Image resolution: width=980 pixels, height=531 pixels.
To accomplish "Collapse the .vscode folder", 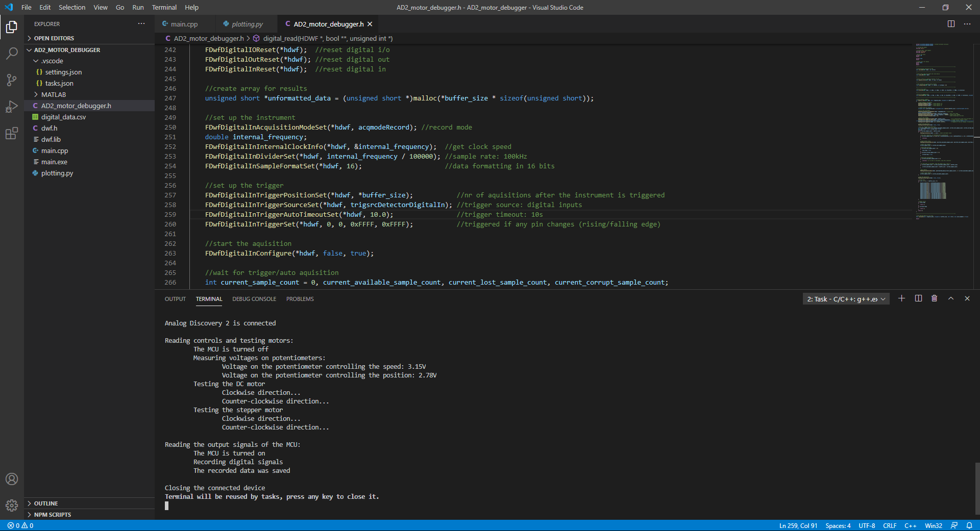I will [x=89, y=61].
